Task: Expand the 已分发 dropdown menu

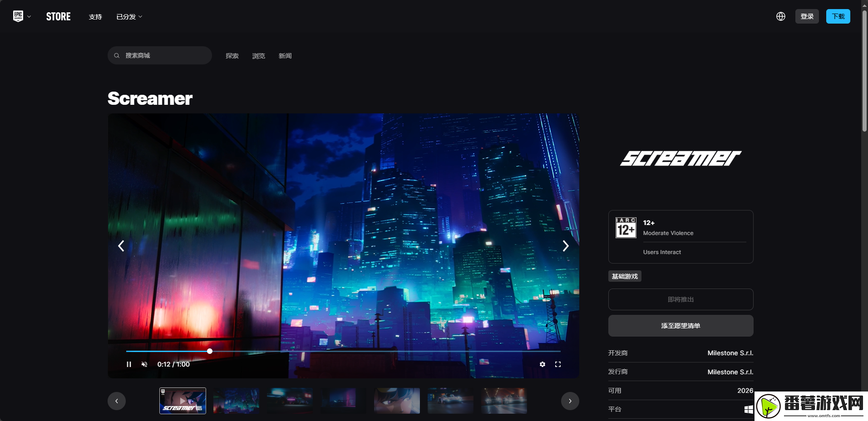Action: pos(129,17)
